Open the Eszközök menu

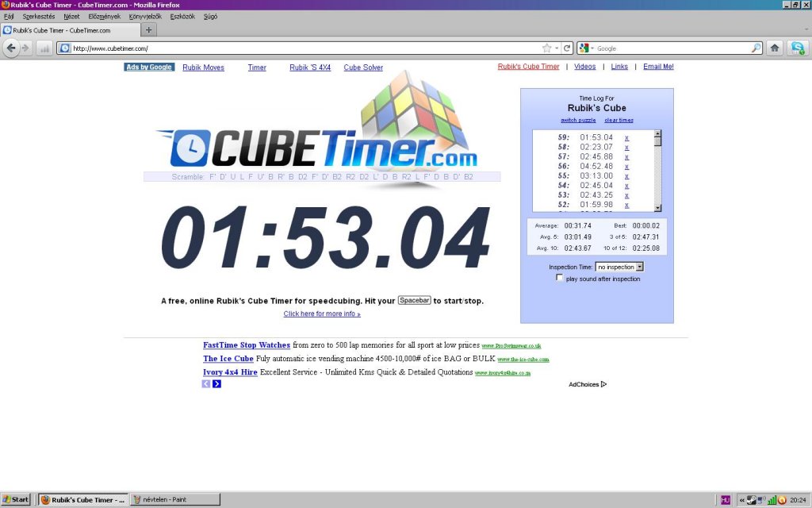pos(183,17)
